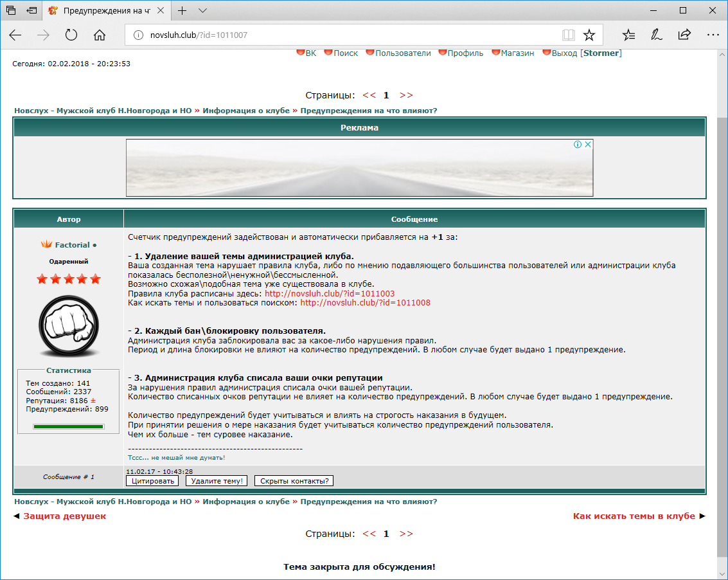This screenshot has height=580, width=728.
Task: Open the Favorites hub icon
Action: click(628, 35)
